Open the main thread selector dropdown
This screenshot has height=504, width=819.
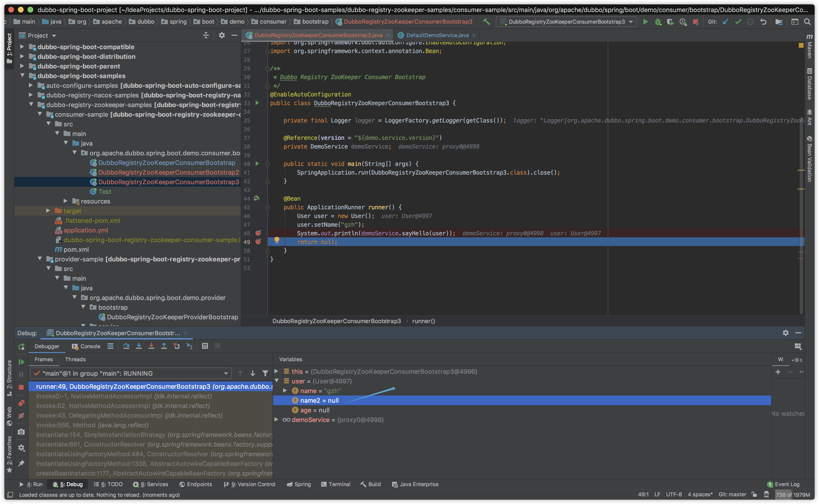click(130, 373)
